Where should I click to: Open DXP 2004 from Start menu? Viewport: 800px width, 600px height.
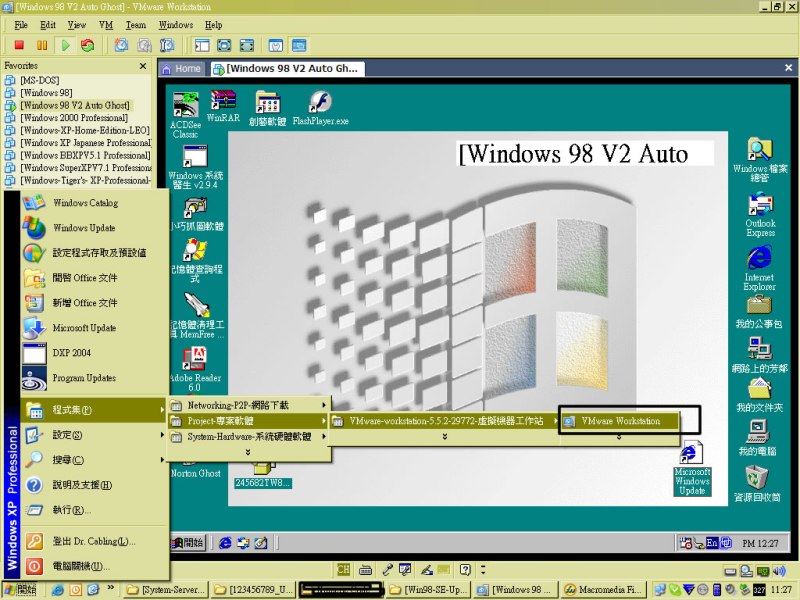tap(94, 353)
